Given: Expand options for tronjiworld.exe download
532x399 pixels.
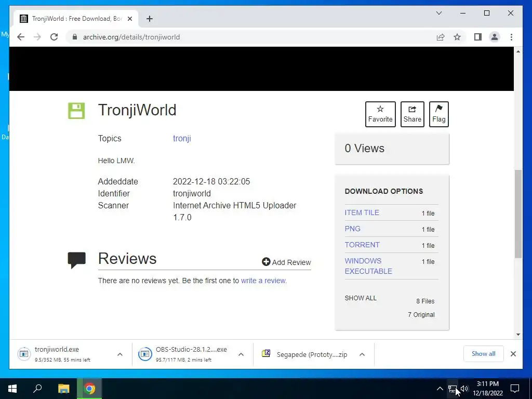Looking at the screenshot, I should [x=120, y=354].
